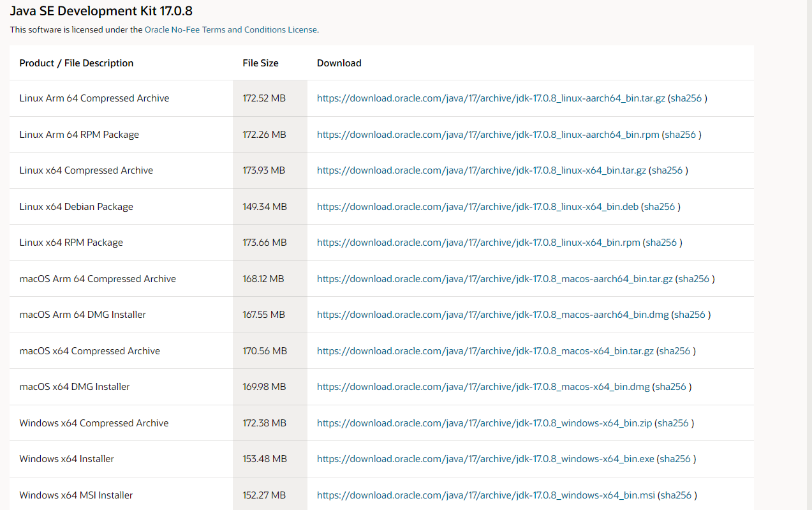Click the 169.98 MB file size

[264, 387]
